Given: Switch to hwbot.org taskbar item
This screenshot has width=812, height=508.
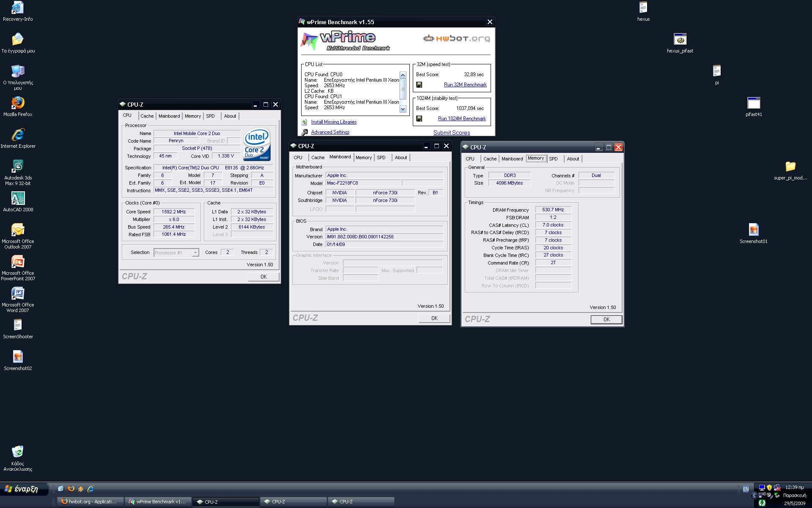Looking at the screenshot, I should (x=91, y=502).
